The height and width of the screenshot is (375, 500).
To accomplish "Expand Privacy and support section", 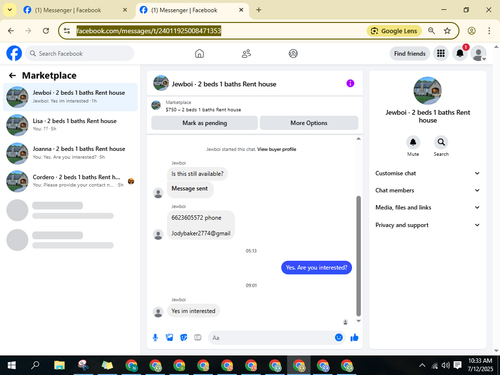I will [428, 225].
